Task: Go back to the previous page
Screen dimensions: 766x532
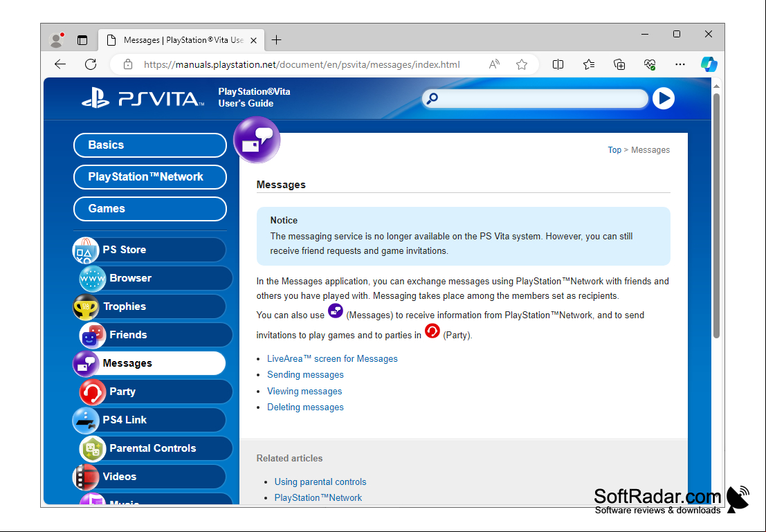Action: pos(60,64)
